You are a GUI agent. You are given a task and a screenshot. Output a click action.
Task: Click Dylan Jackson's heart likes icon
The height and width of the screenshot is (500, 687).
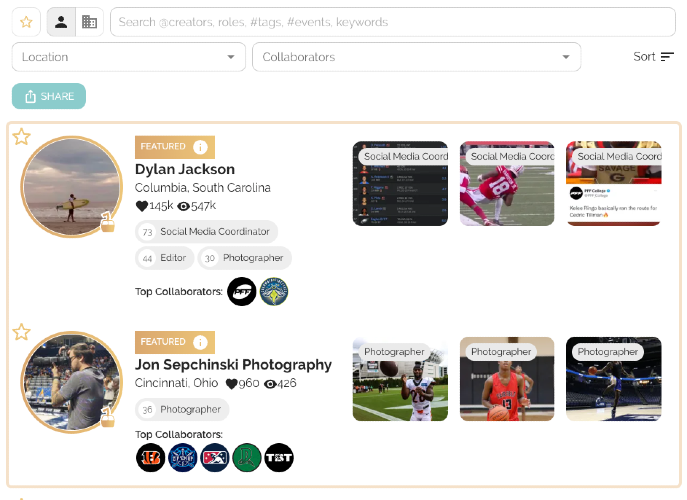(142, 206)
